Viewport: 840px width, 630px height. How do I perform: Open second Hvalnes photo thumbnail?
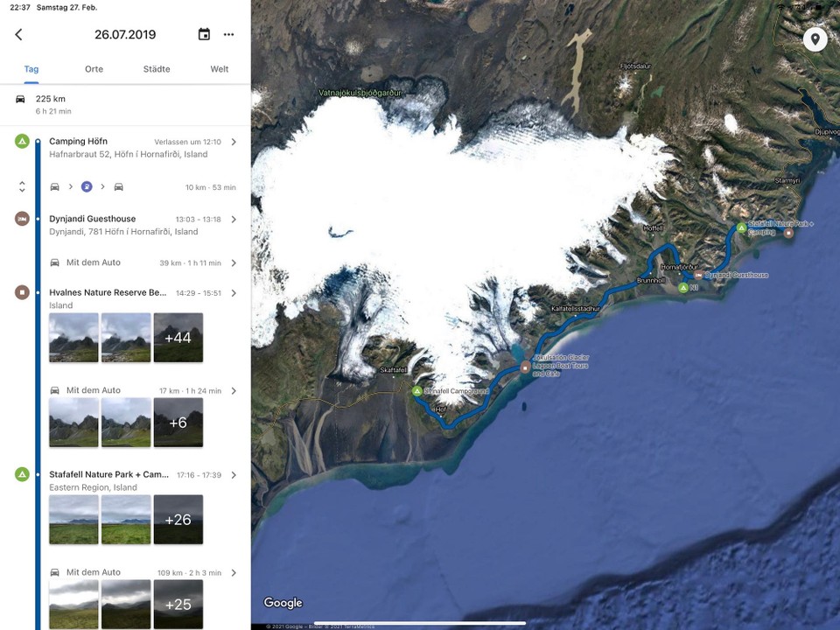[x=126, y=338]
